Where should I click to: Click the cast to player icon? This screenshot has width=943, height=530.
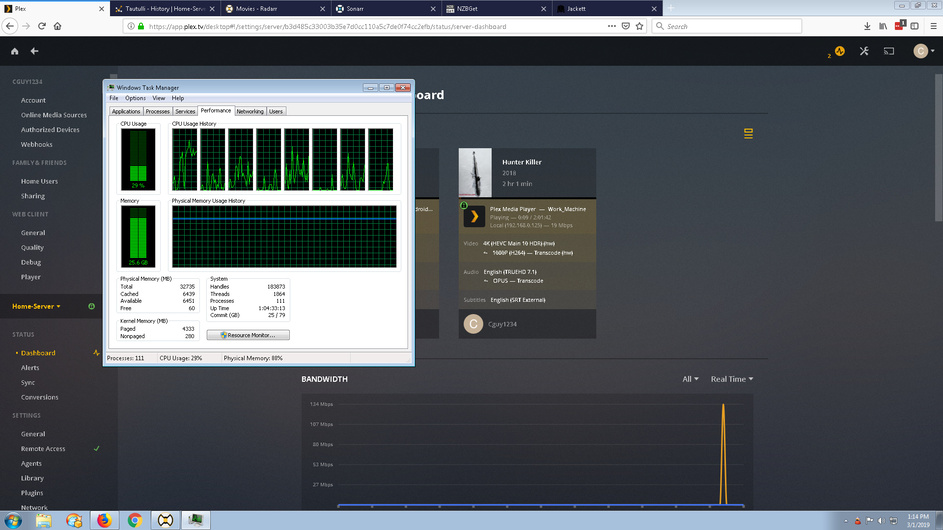[x=889, y=51]
